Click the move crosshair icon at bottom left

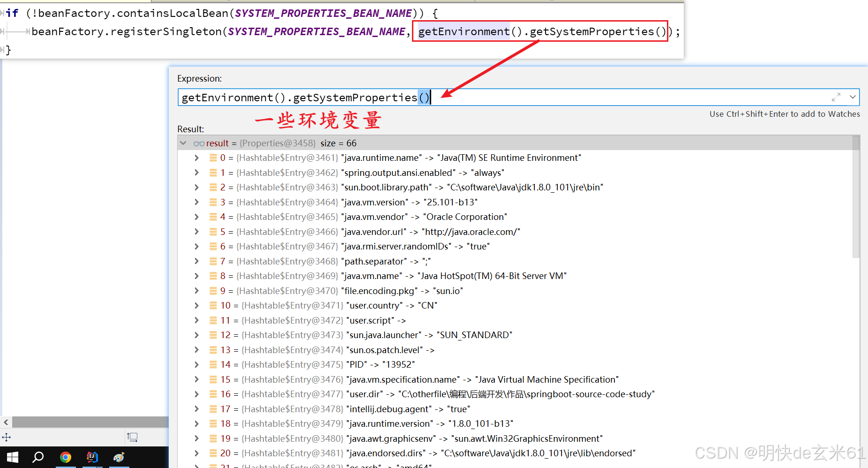coord(6,437)
